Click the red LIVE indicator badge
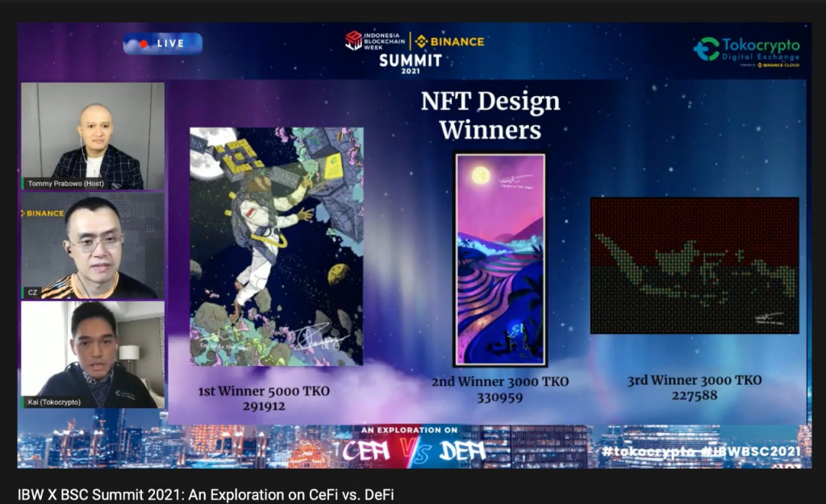826x504 pixels. click(x=162, y=44)
